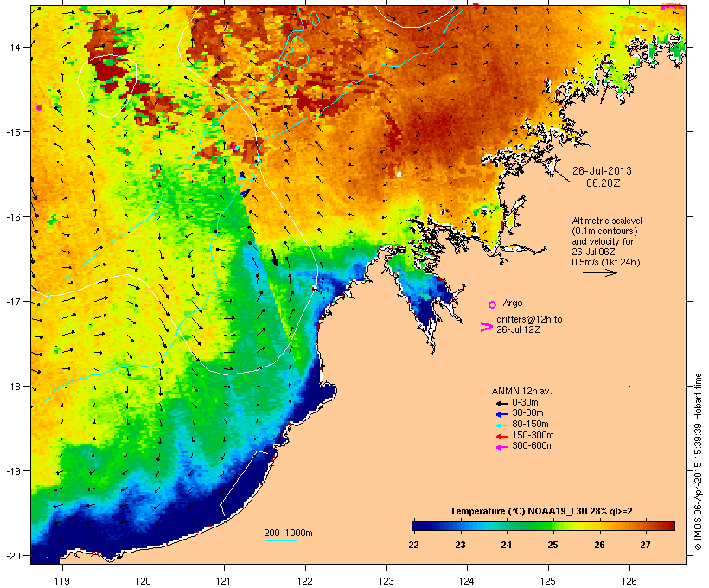Click the longitude axis label 121
This screenshot has height=588, width=709.
click(x=224, y=581)
